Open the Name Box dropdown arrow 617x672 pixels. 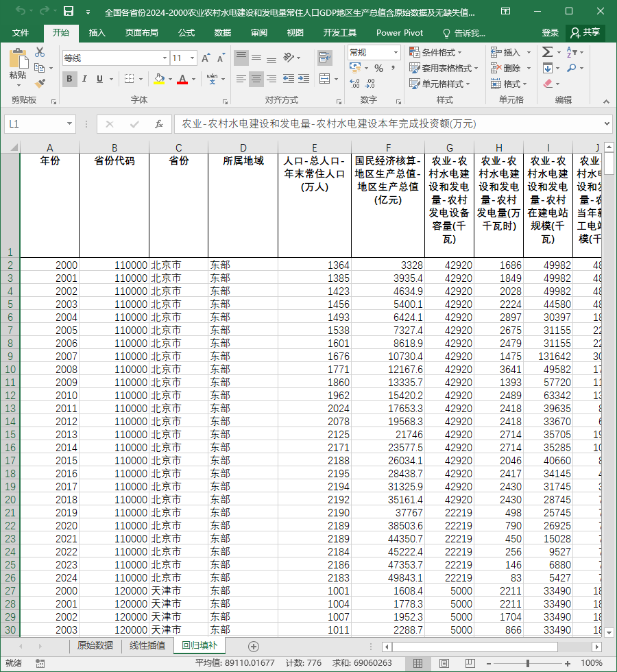tap(69, 124)
